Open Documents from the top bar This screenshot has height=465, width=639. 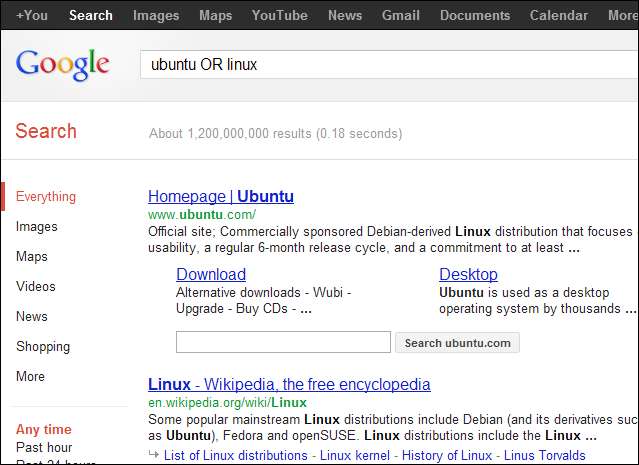tap(475, 15)
